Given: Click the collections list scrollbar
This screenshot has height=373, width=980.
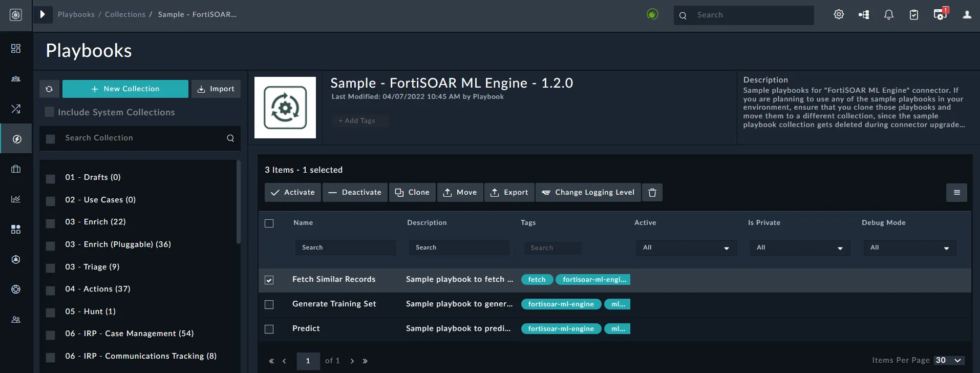Looking at the screenshot, I should point(238,202).
